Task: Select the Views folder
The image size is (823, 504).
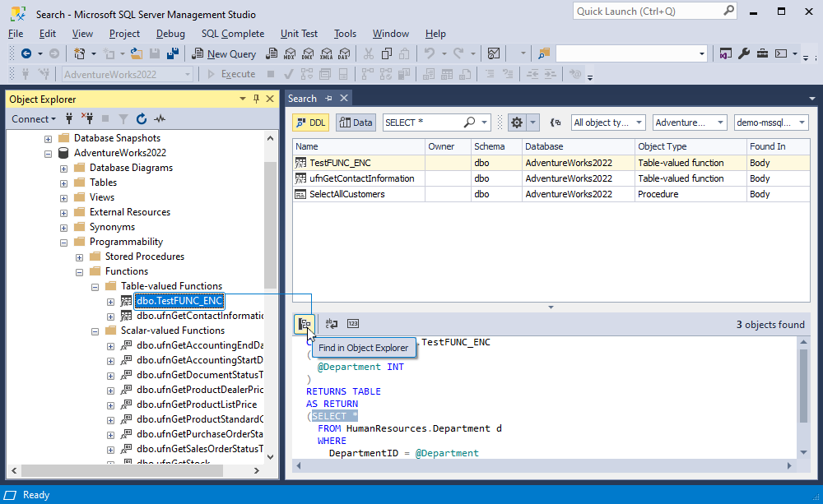Action: click(x=102, y=197)
